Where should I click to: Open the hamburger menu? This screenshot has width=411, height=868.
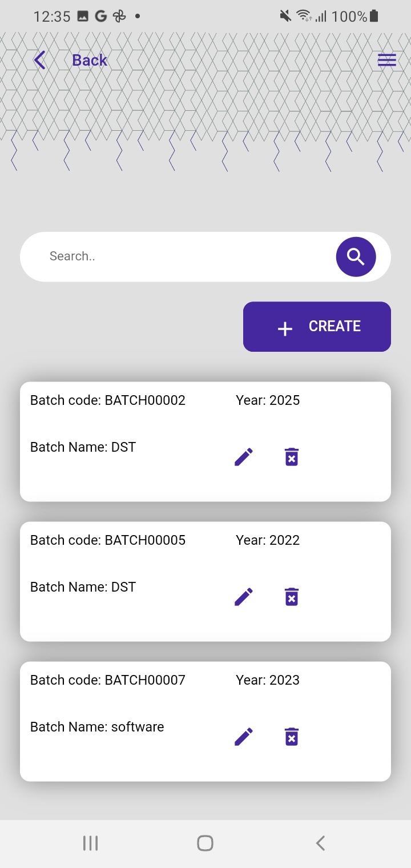(x=386, y=60)
